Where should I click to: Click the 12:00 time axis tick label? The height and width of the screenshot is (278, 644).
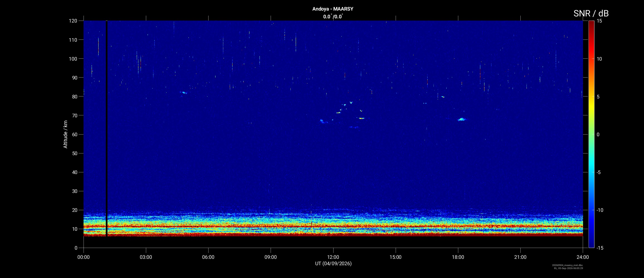[333, 257]
